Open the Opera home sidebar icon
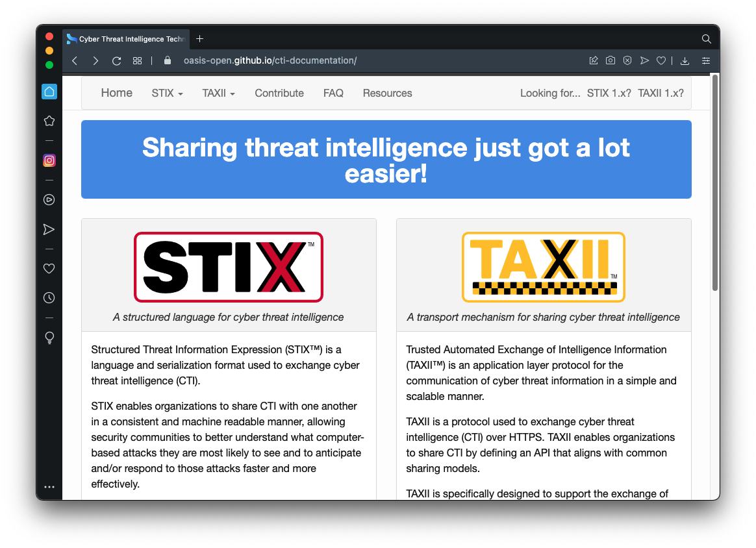The width and height of the screenshot is (756, 548). (49, 92)
